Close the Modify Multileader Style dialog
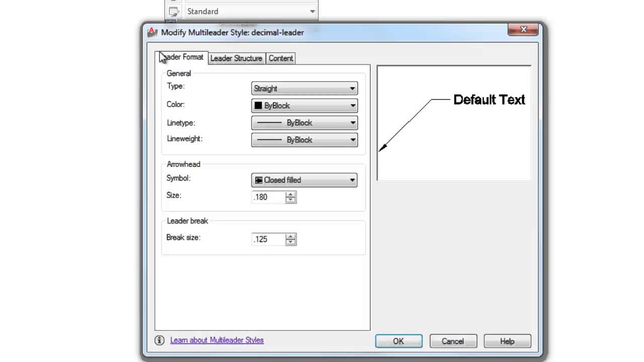This screenshot has width=644, height=362. [523, 30]
